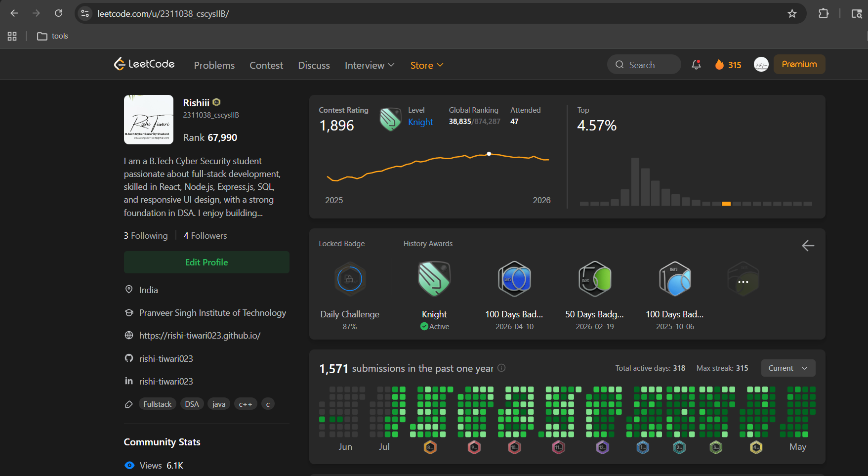The width and height of the screenshot is (868, 476).
Task: Click the browser back arrow
Action: tap(14, 13)
